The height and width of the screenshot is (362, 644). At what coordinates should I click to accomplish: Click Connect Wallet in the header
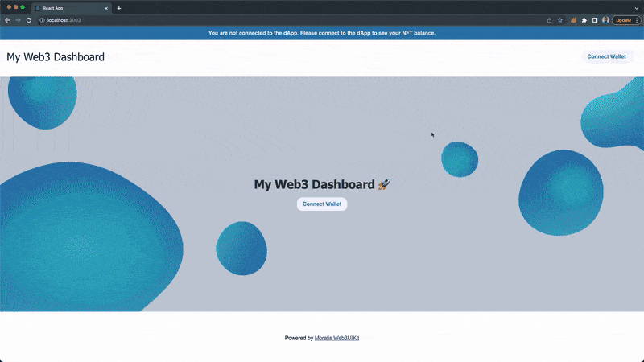point(606,56)
